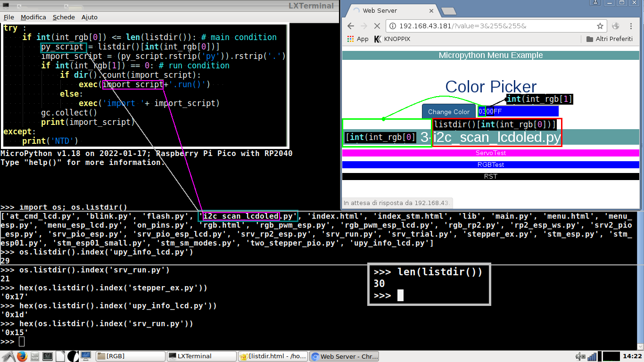View site information icon in address bar
This screenshot has width=644, height=362.
[x=393, y=26]
